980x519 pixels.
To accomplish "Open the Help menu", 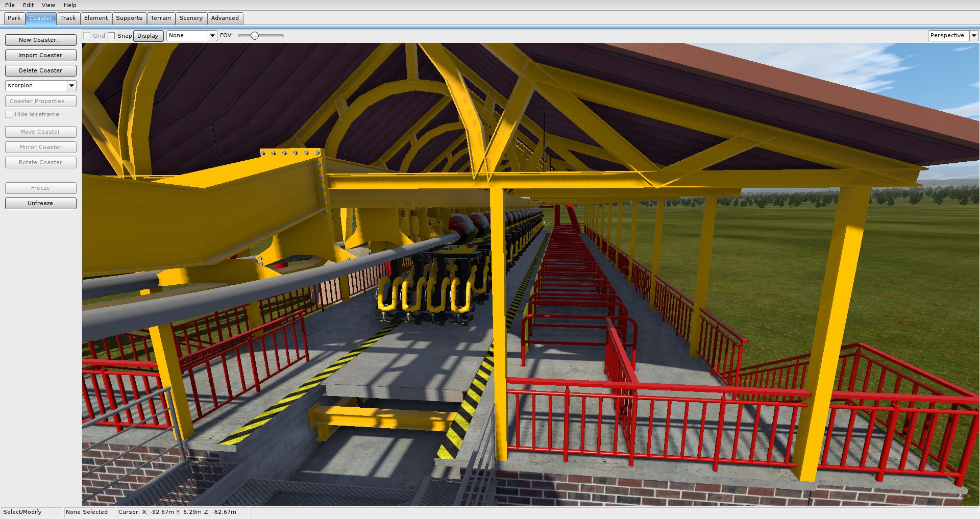I will point(70,5).
